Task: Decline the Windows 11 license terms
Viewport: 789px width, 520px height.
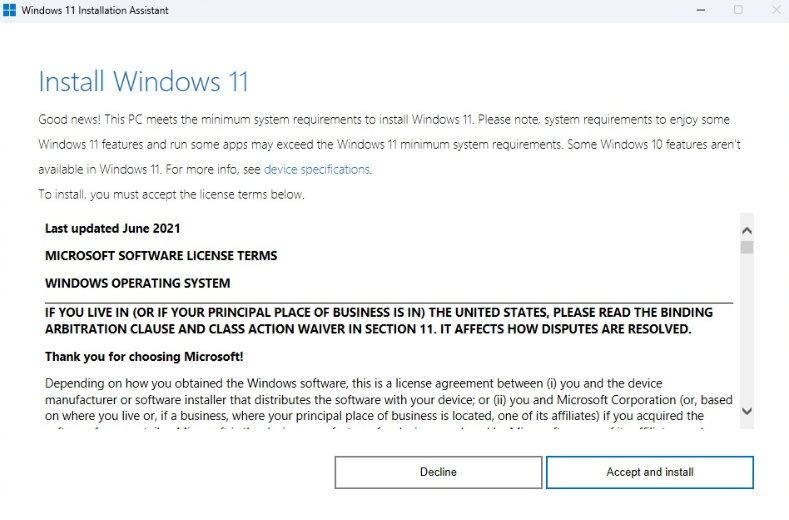Action: click(438, 472)
